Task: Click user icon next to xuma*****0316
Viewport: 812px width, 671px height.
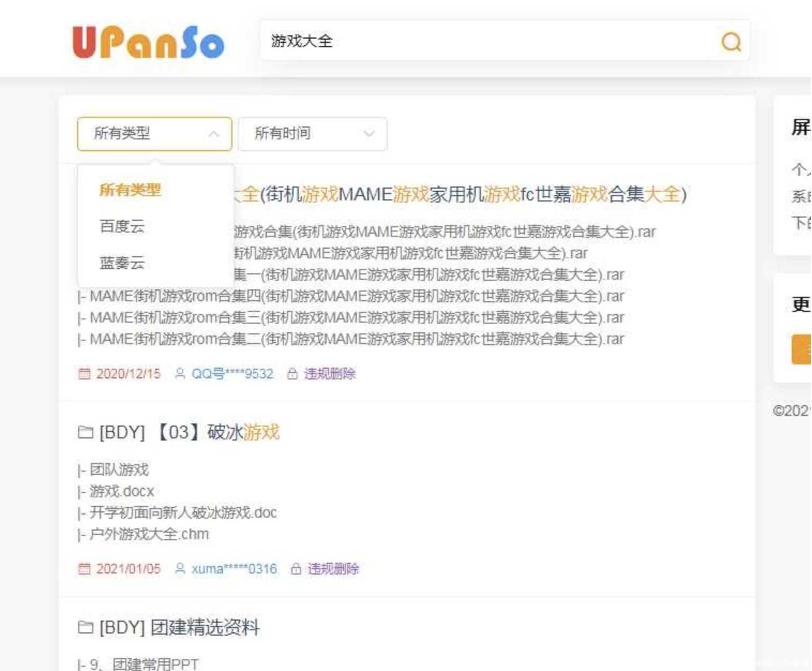Action: coord(180,569)
